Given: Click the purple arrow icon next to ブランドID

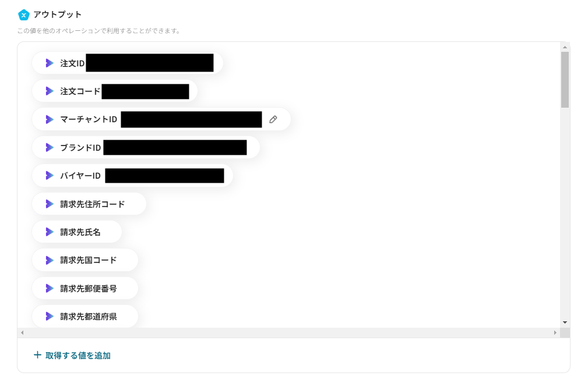Looking at the screenshot, I should [50, 148].
